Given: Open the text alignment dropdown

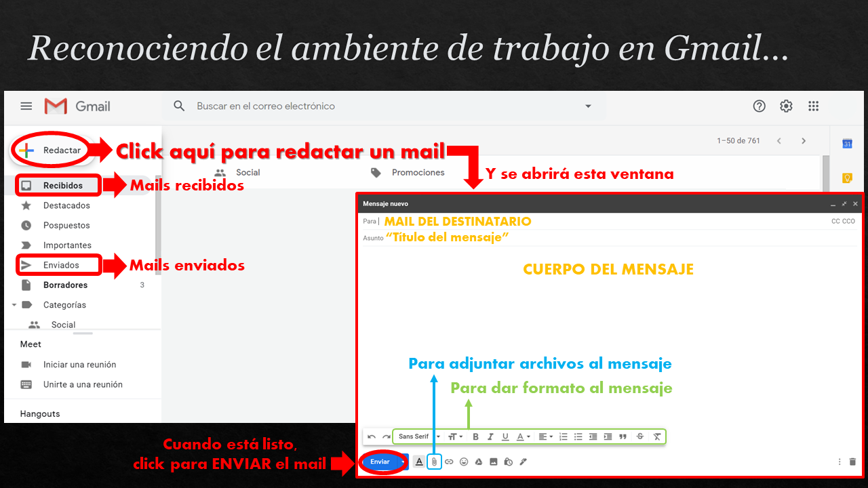Looking at the screenshot, I should pyautogui.click(x=546, y=437).
